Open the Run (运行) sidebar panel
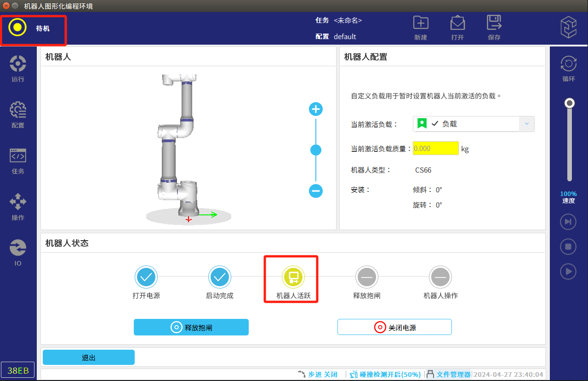The height and width of the screenshot is (381, 588). click(x=18, y=69)
